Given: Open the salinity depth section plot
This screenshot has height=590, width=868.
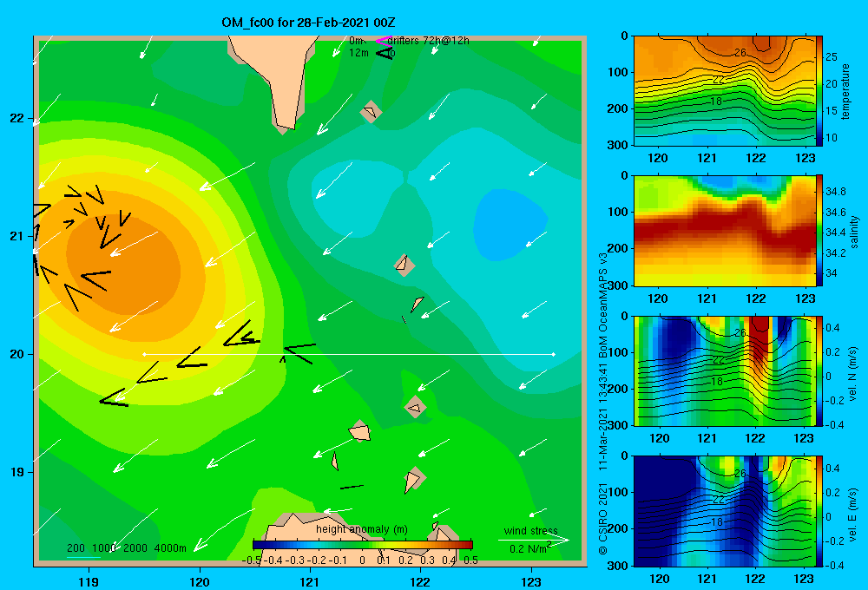Looking at the screenshot, I should 725,230.
